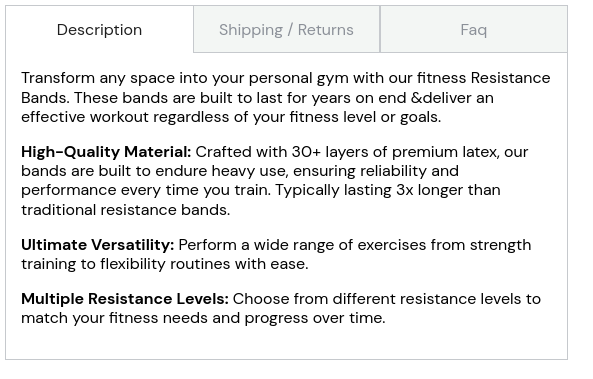Select the Description tab
Image resolution: width=593 pixels, height=379 pixels.
(x=99, y=30)
